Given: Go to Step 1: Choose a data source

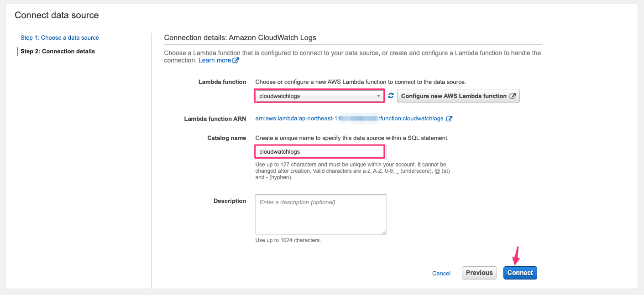Looking at the screenshot, I should pos(60,38).
